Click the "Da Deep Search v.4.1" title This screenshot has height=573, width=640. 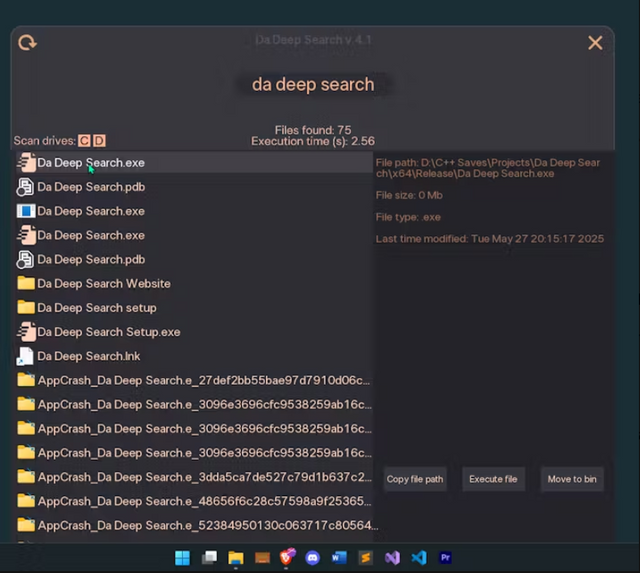coord(313,40)
